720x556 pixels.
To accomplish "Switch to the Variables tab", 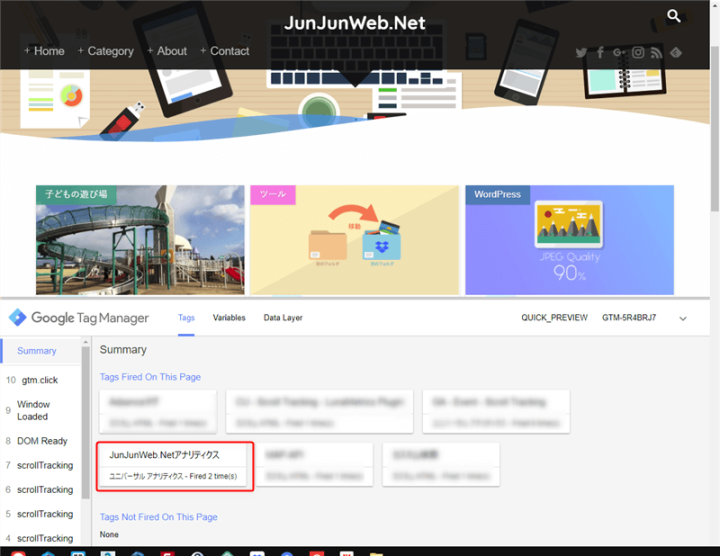I will coord(229,318).
